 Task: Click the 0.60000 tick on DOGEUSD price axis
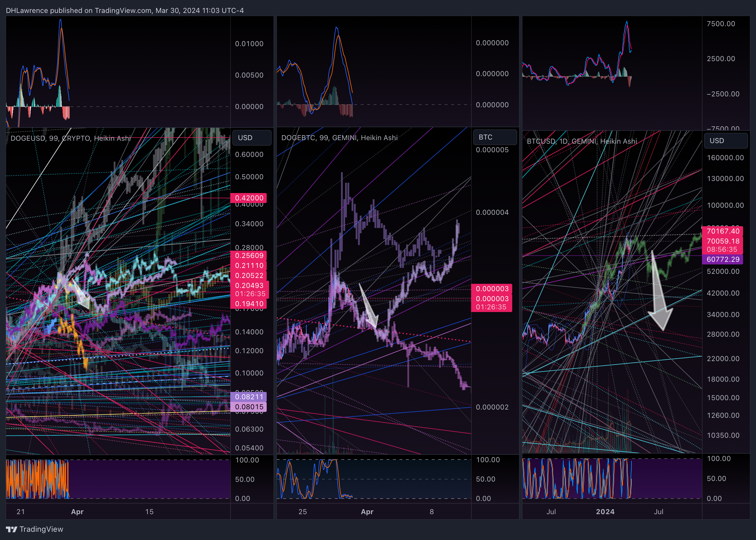pyautogui.click(x=249, y=155)
